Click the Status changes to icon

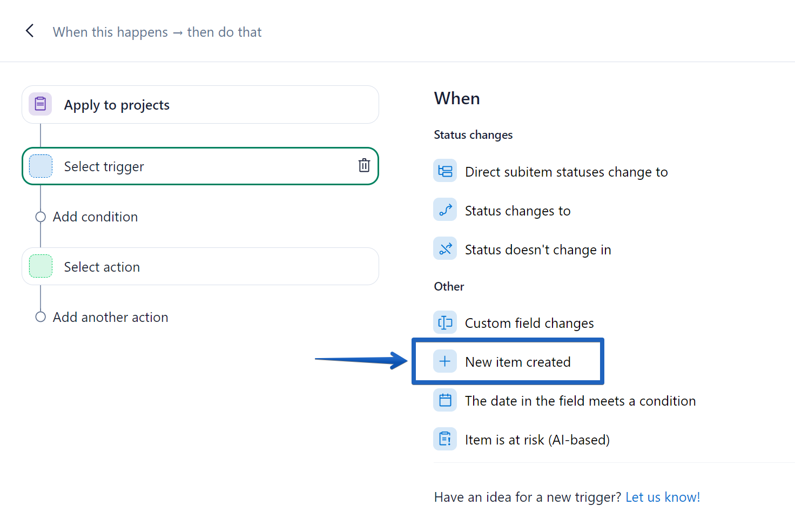(x=445, y=210)
